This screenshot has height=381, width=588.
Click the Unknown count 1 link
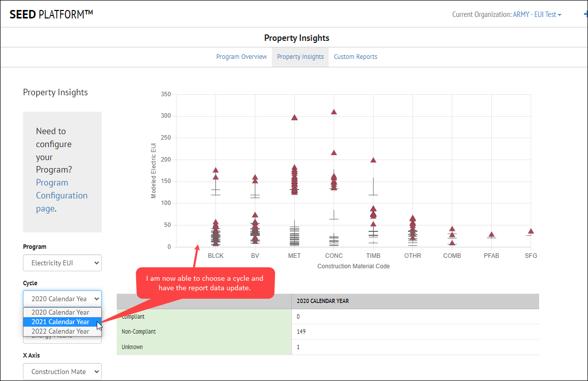297,347
